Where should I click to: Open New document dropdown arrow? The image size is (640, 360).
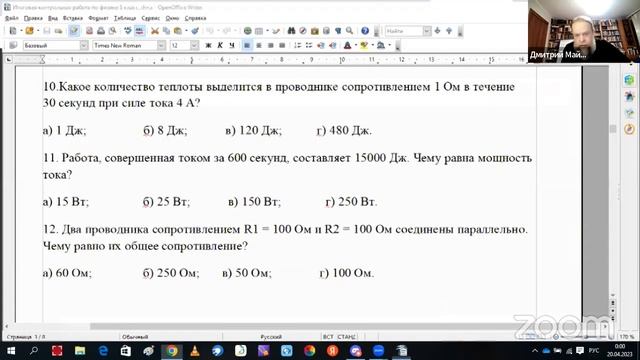21,31
